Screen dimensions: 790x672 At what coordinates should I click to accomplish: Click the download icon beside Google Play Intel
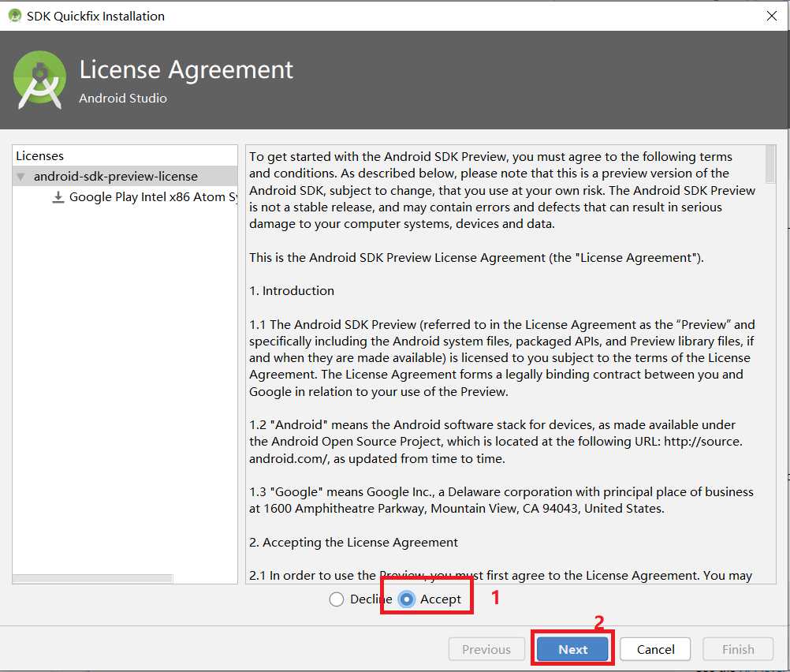pos(58,197)
